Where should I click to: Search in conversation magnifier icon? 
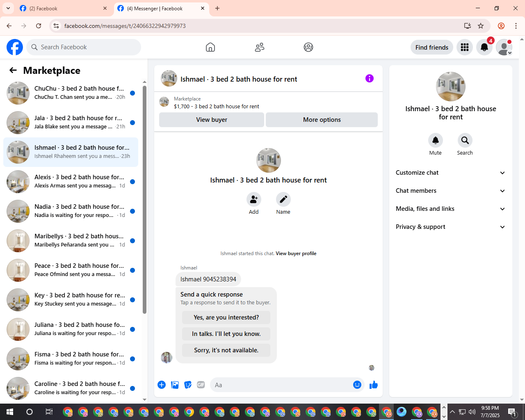pos(465,140)
